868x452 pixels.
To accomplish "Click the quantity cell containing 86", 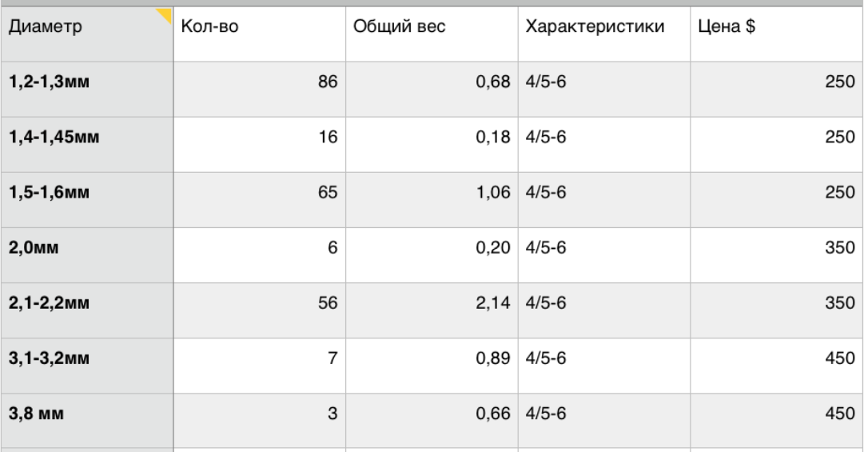I will point(259,87).
